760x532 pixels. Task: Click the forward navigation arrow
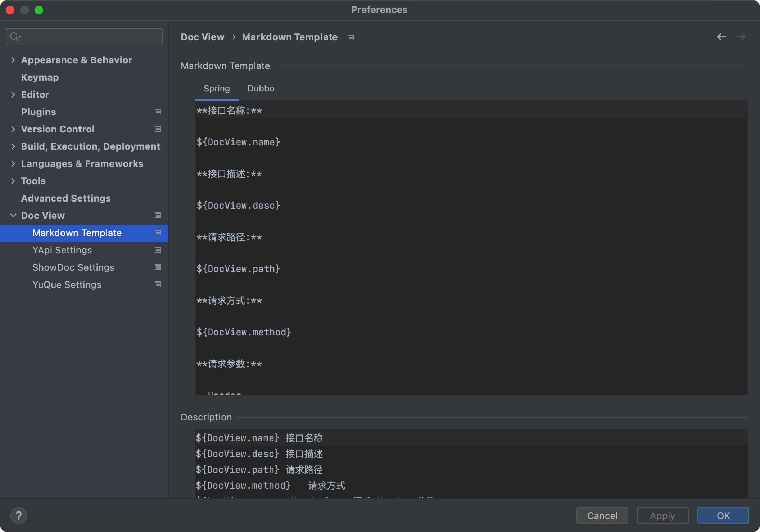(741, 37)
